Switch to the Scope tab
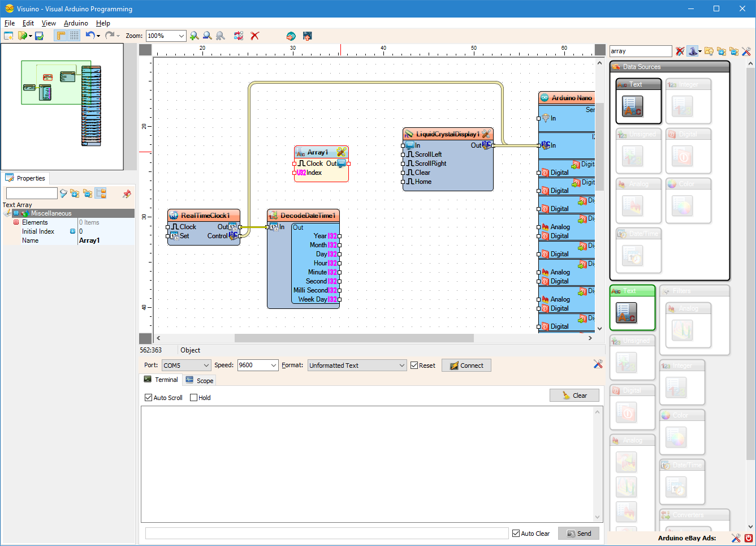 [199, 380]
